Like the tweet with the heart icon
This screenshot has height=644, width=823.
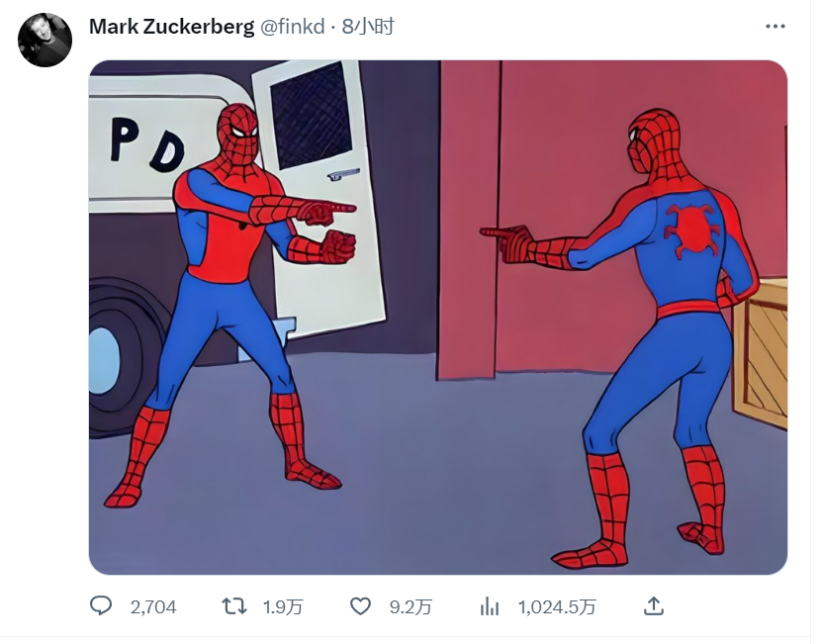(361, 606)
